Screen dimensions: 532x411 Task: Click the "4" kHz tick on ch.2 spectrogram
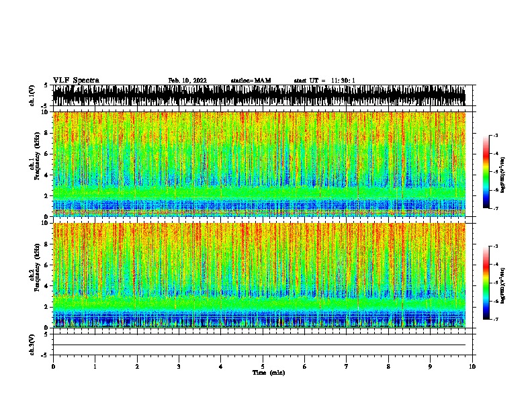pyautogui.click(x=47, y=286)
